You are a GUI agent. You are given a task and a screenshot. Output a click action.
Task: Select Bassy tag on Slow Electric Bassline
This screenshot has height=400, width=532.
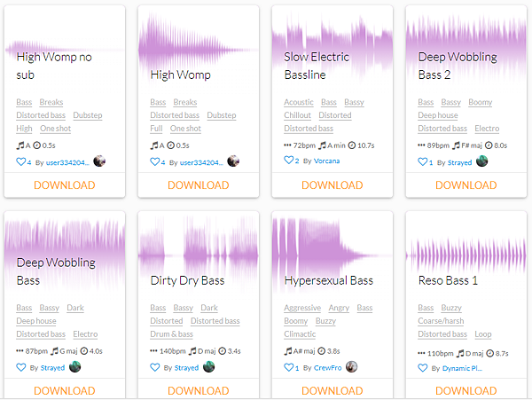click(354, 102)
